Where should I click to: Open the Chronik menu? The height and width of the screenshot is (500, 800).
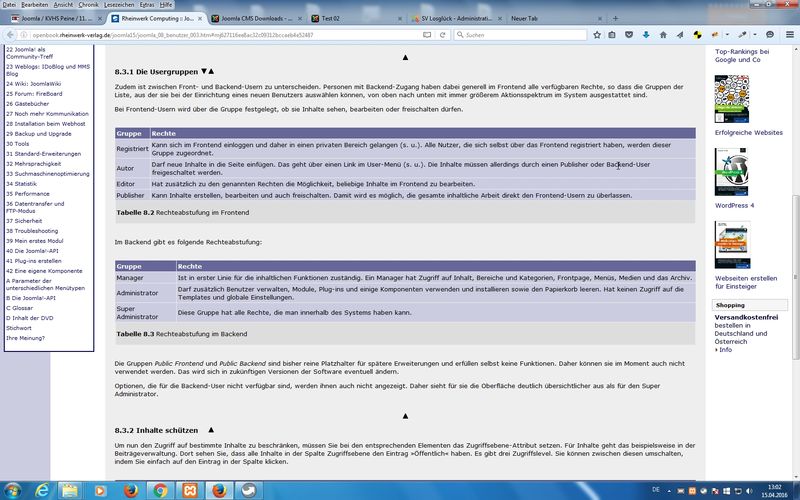pos(88,5)
